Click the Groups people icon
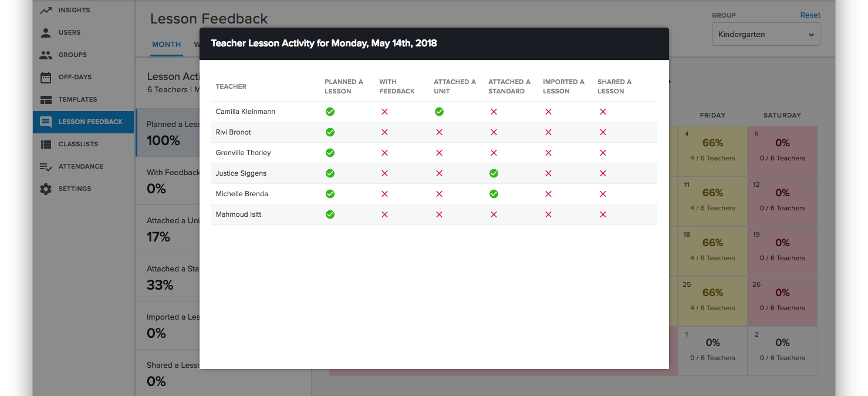The image size is (868, 396). [x=46, y=55]
